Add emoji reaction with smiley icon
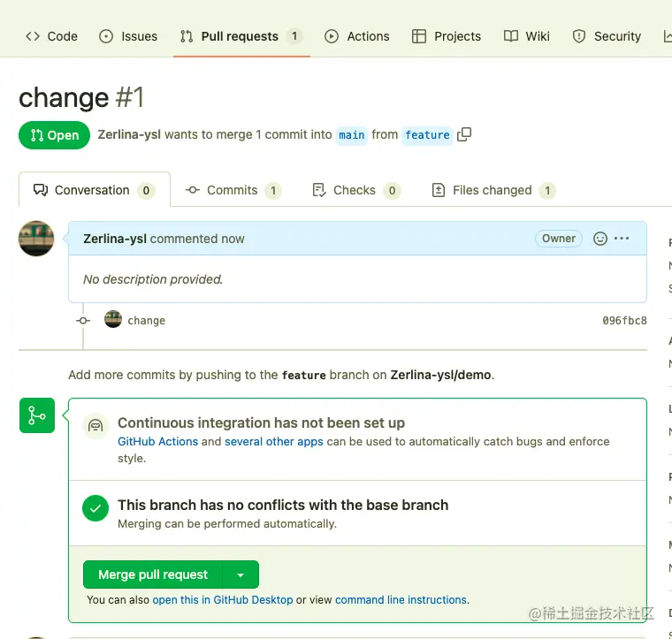 point(600,239)
